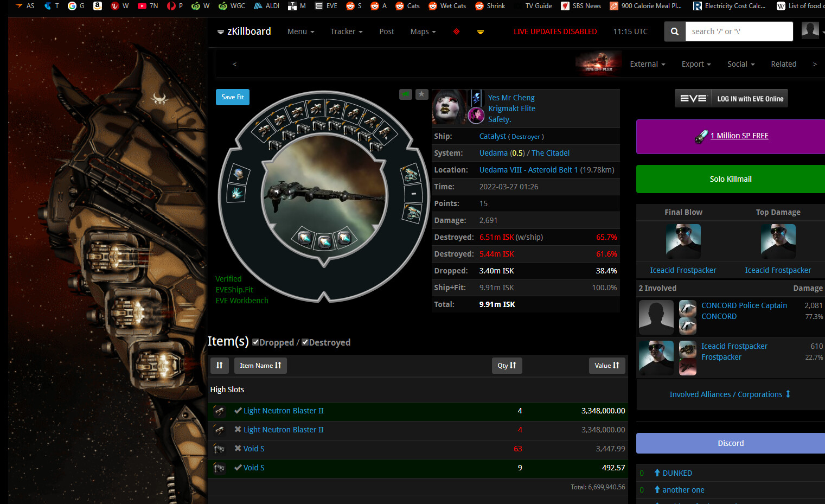825x504 pixels.
Task: Click LOG IN with EVE Online button
Action: coord(731,98)
